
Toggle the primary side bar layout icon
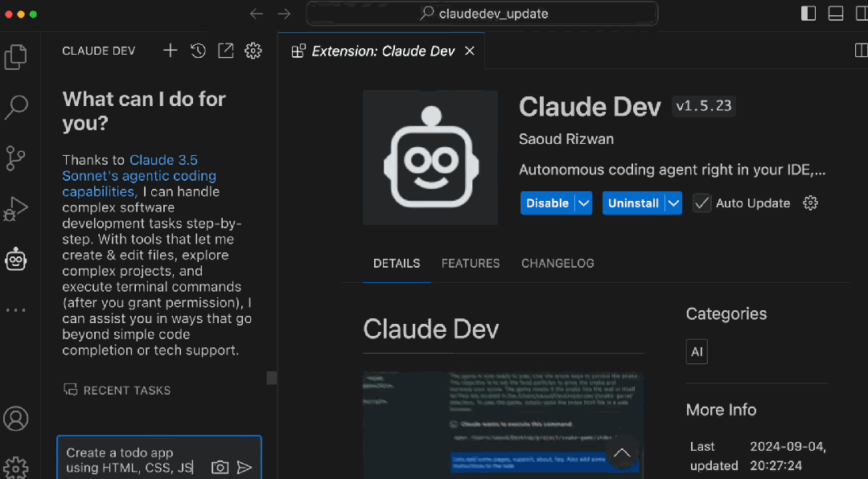click(808, 14)
